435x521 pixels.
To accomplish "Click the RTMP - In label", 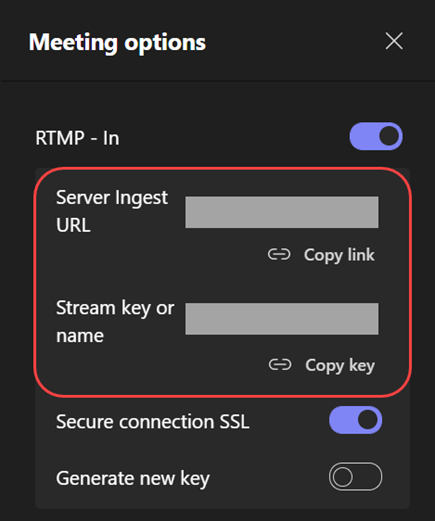I will click(77, 138).
